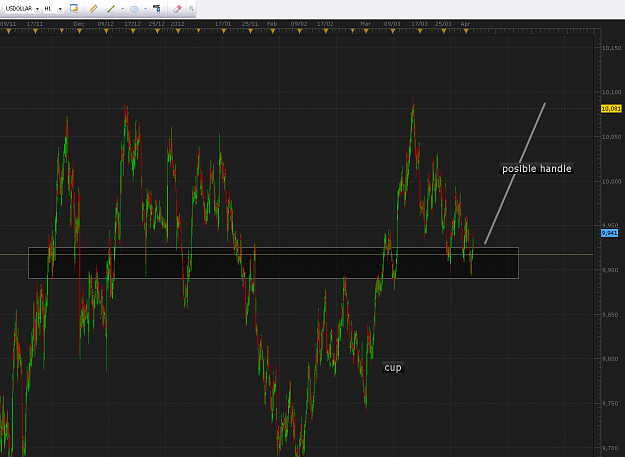Click the 10,050 price axis label
This screenshot has width=625, height=457.
point(611,137)
